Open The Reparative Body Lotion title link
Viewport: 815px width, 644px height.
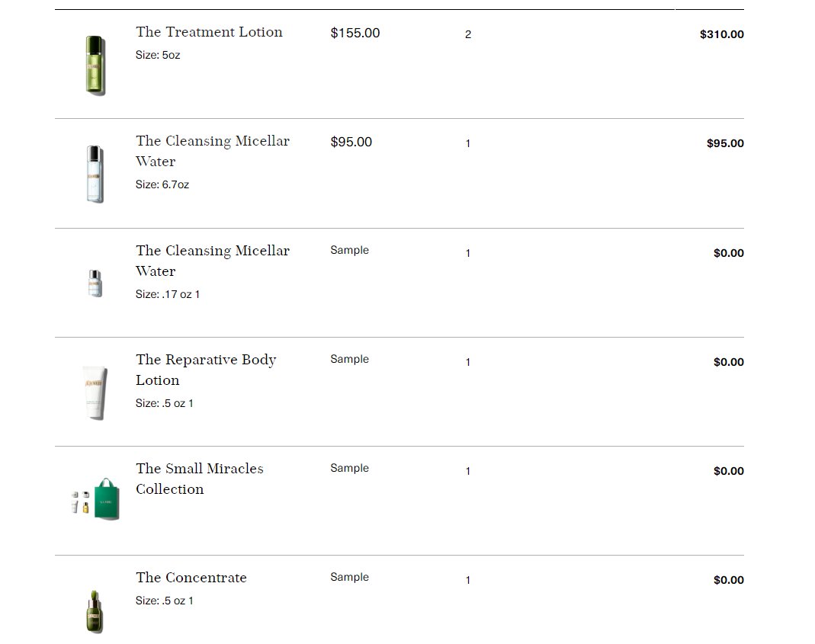tap(206, 370)
